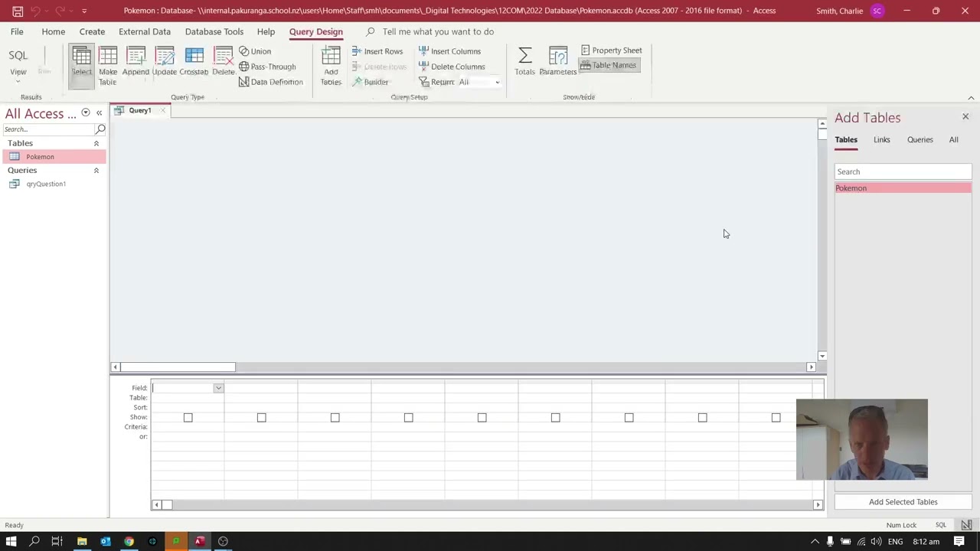Viewport: 980px width, 551px height.
Task: Collapse the ribbon
Action: pyautogui.click(x=971, y=98)
